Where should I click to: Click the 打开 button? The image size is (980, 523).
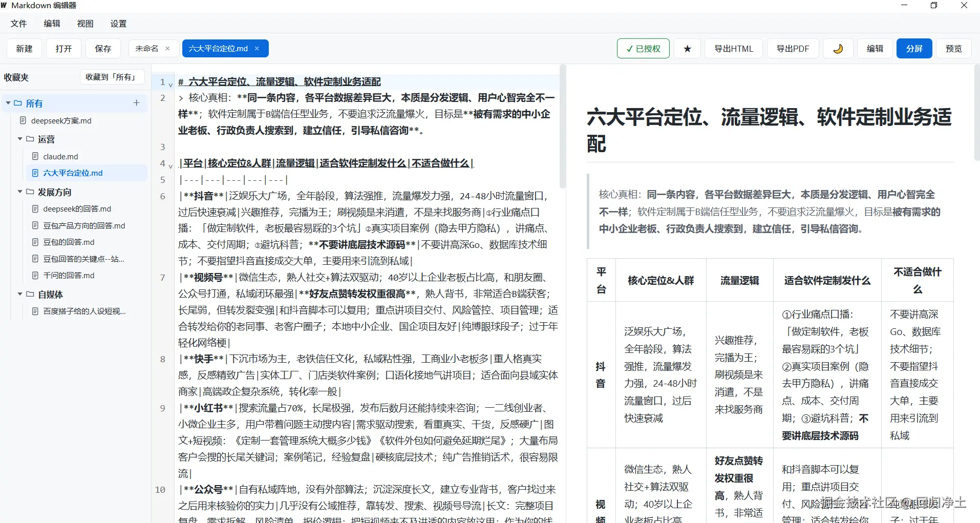point(63,49)
